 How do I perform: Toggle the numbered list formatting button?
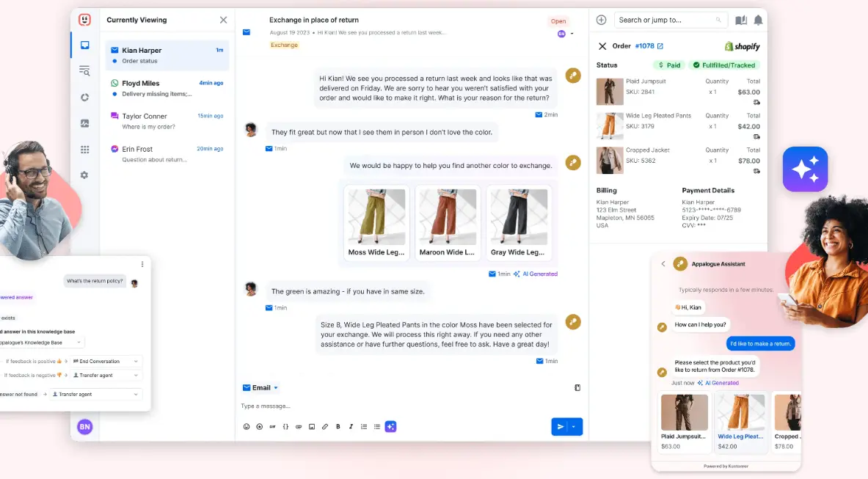(364, 426)
